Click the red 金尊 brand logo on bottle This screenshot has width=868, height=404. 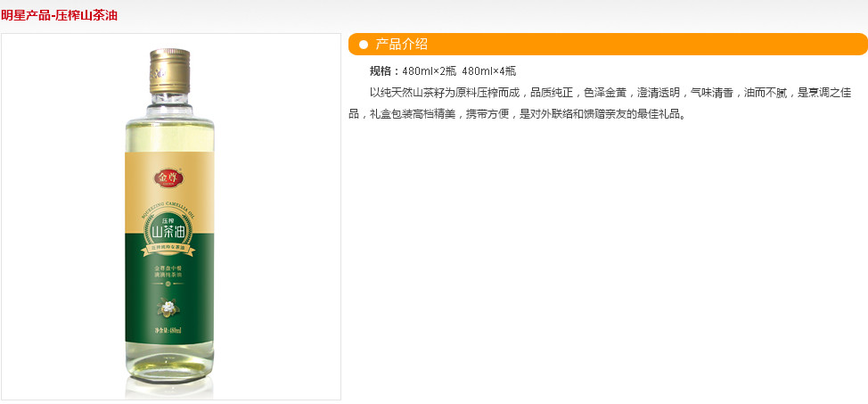pos(168,177)
